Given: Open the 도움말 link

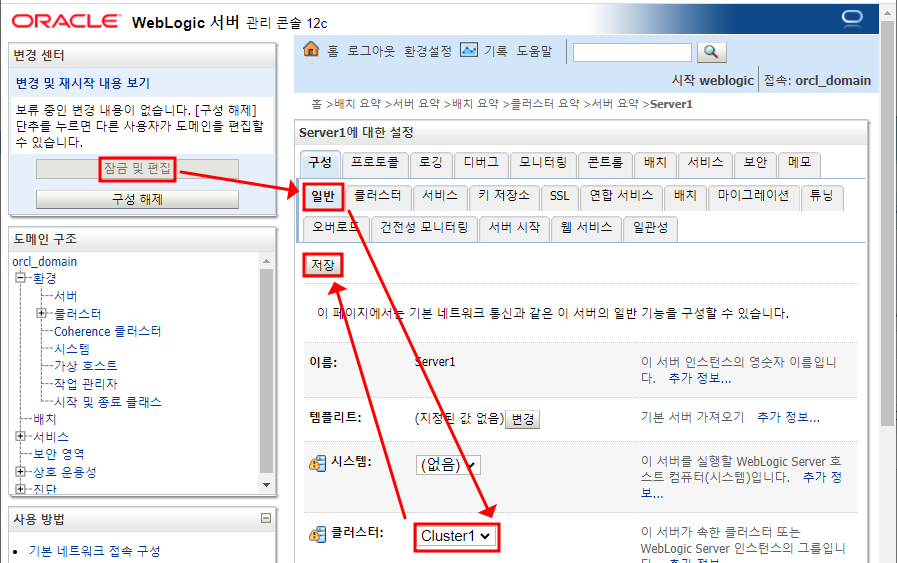Looking at the screenshot, I should (x=535, y=51).
